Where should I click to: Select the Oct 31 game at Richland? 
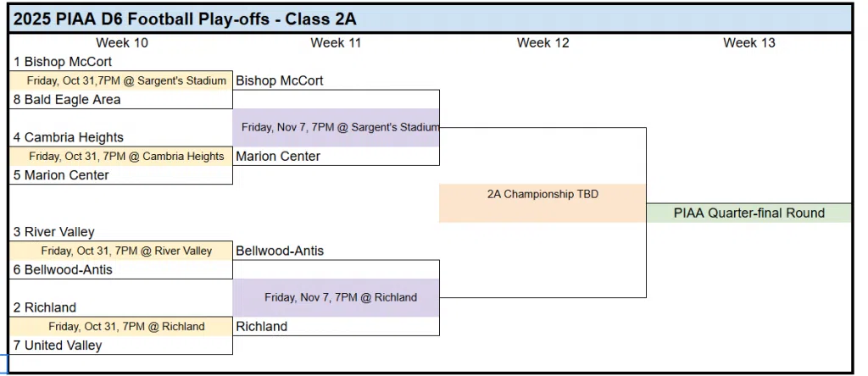pos(120,326)
